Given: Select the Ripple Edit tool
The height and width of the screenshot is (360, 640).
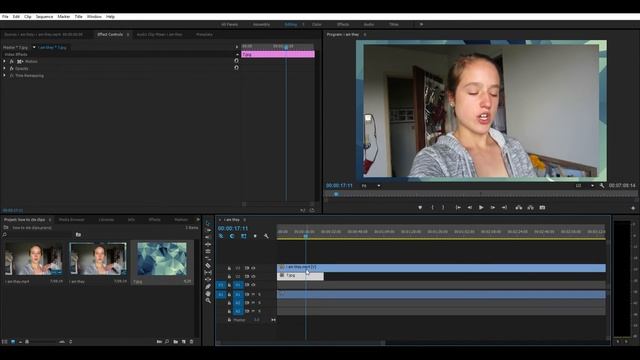Looking at the screenshot, I should click(x=208, y=237).
